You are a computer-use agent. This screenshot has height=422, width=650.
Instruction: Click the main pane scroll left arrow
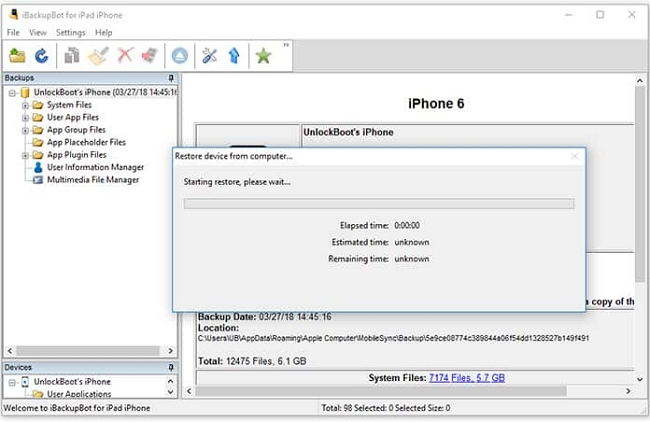tap(189, 391)
